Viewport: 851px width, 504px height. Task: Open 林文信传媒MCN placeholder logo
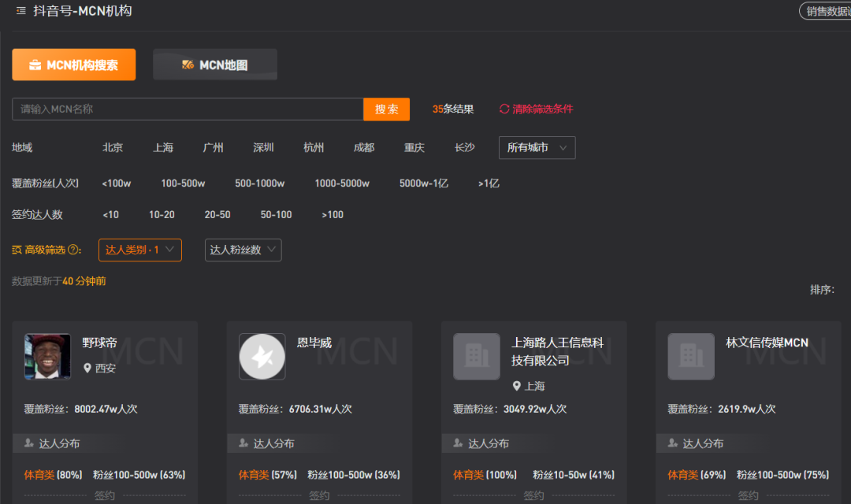[x=691, y=357]
